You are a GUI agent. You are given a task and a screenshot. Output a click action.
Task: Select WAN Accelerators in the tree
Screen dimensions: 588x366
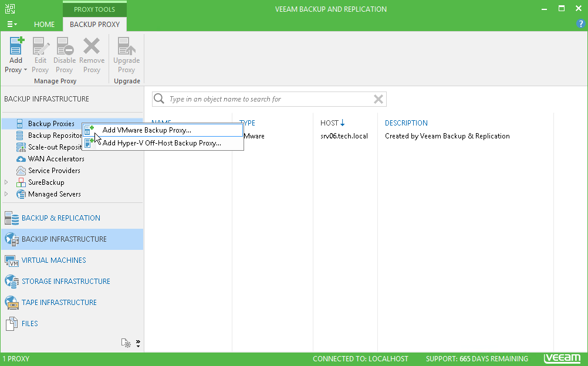pyautogui.click(x=56, y=158)
